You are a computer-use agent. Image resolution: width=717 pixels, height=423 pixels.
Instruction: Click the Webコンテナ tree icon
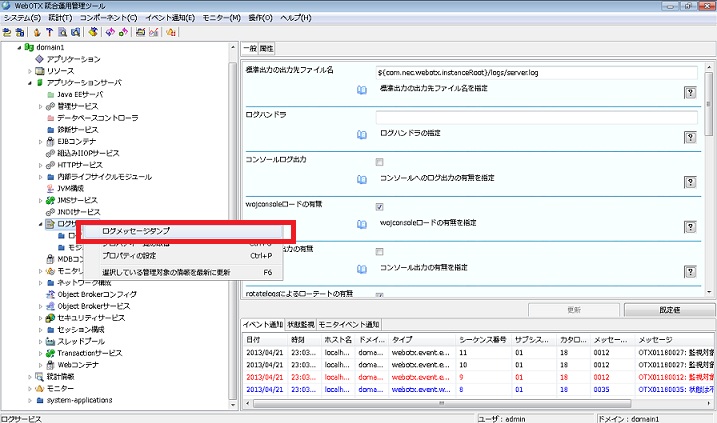coord(50,365)
